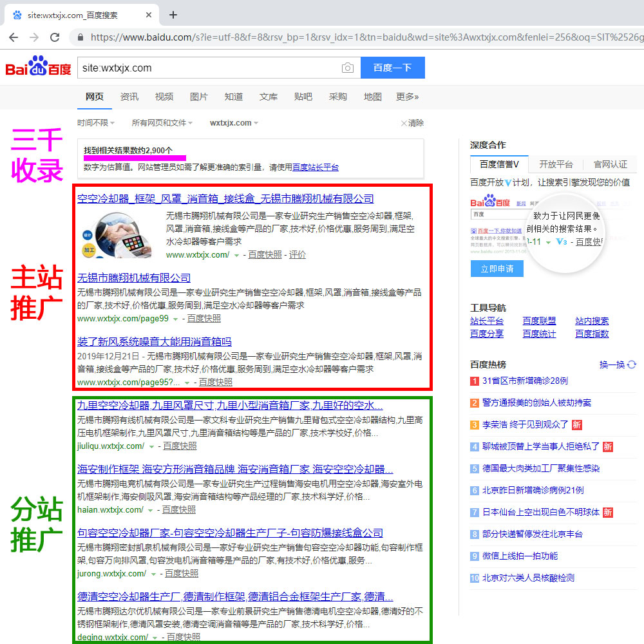Viewport: 644px width, 644px height.
Task: Click the Baidu logo
Action: pyautogui.click(x=38, y=66)
